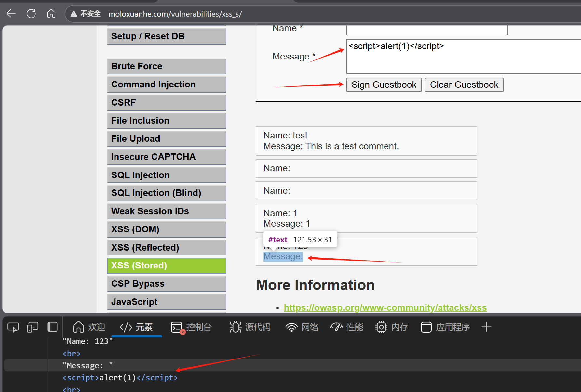
Task: Go to the CSRF page
Action: 167,102
